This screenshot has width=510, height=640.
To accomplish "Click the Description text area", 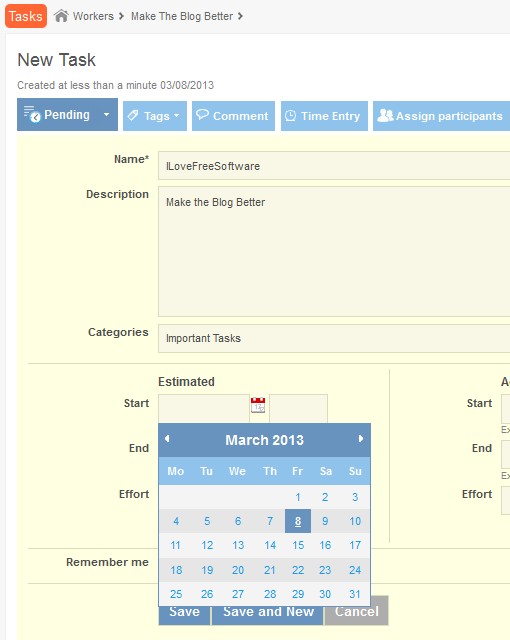I will [334, 251].
